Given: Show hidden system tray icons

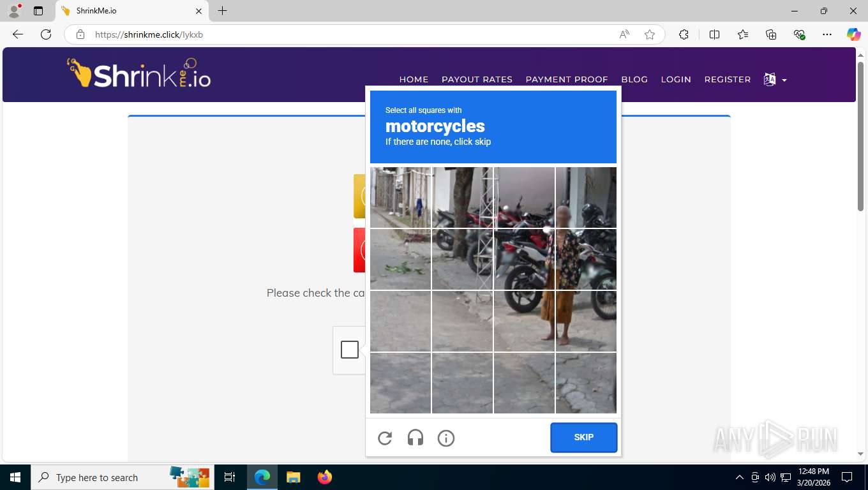Looking at the screenshot, I should (740, 477).
